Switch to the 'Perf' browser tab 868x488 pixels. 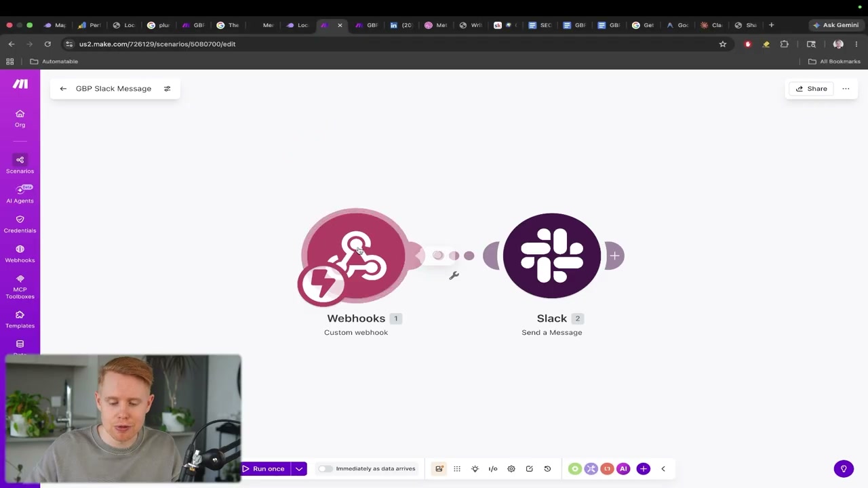88,25
